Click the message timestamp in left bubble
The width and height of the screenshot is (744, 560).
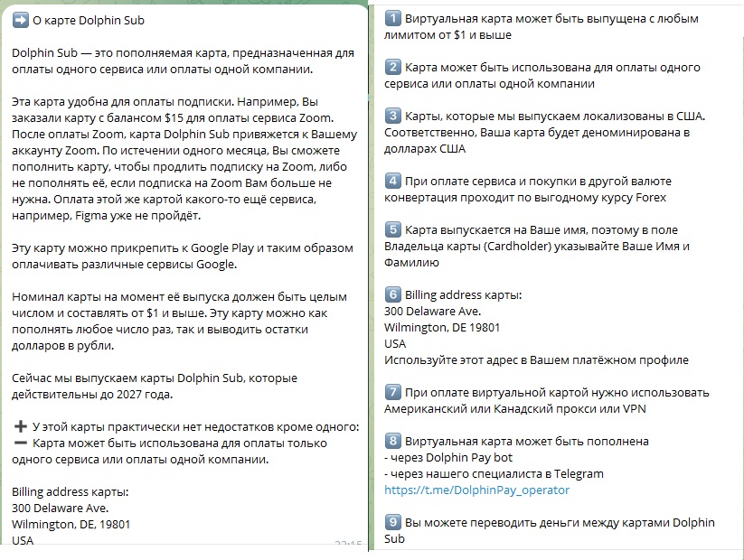[x=347, y=545]
